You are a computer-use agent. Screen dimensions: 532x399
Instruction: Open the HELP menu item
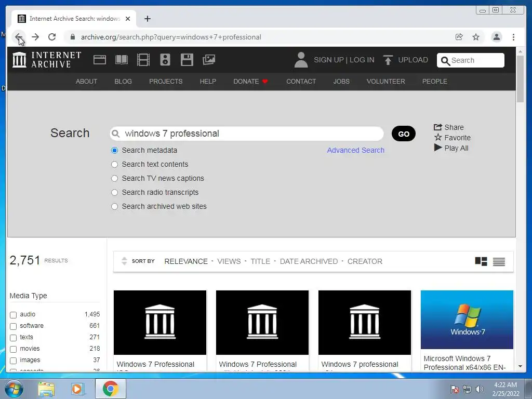pos(208,82)
